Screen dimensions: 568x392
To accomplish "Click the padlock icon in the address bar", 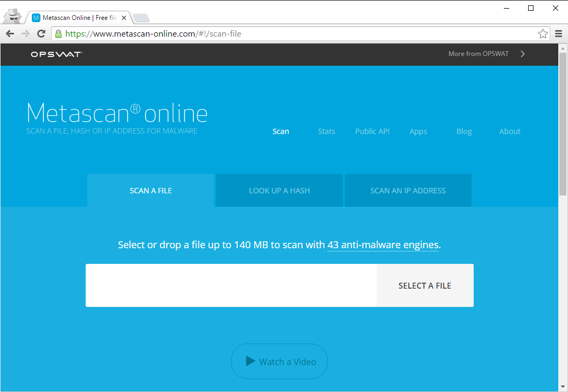I will [x=58, y=33].
